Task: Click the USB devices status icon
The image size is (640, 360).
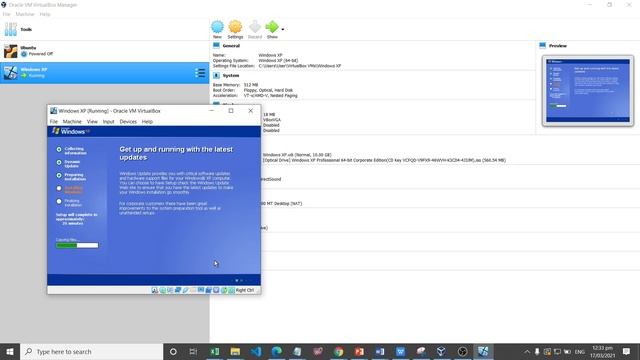Action: (x=186, y=290)
